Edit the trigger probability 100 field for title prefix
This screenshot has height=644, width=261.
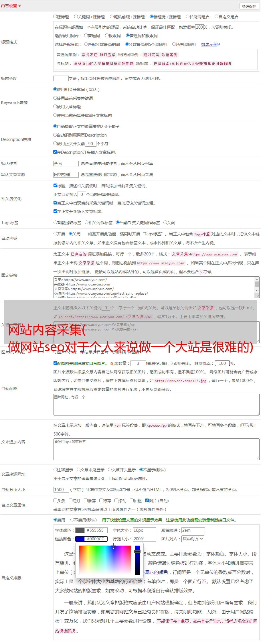[x=199, y=27]
